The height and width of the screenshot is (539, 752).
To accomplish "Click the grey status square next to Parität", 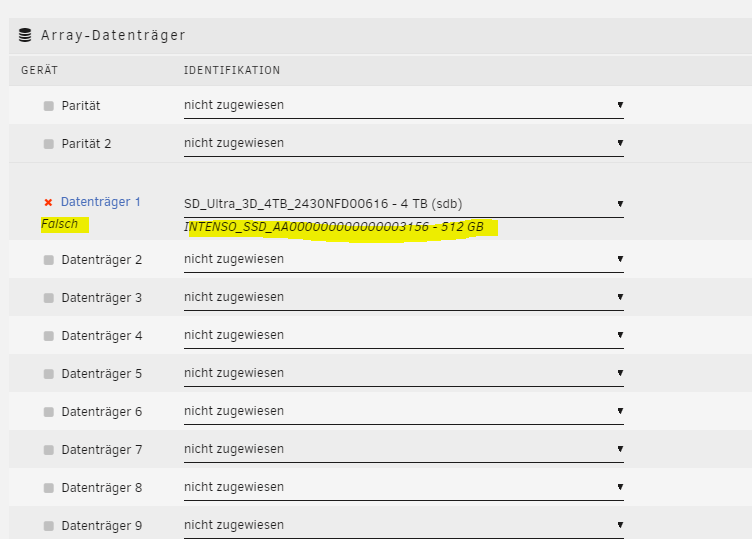I will pos(48,105).
